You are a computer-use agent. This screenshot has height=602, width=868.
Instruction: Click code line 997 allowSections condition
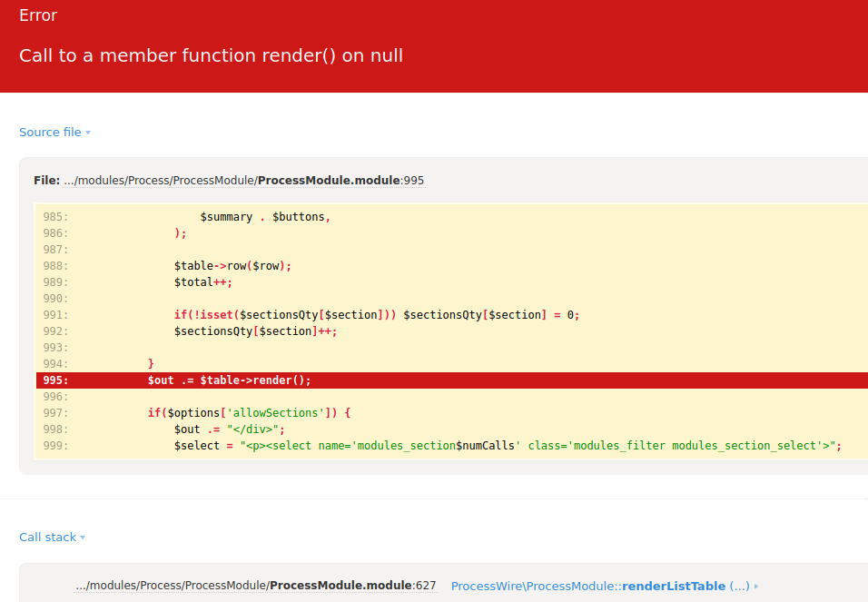click(249, 413)
